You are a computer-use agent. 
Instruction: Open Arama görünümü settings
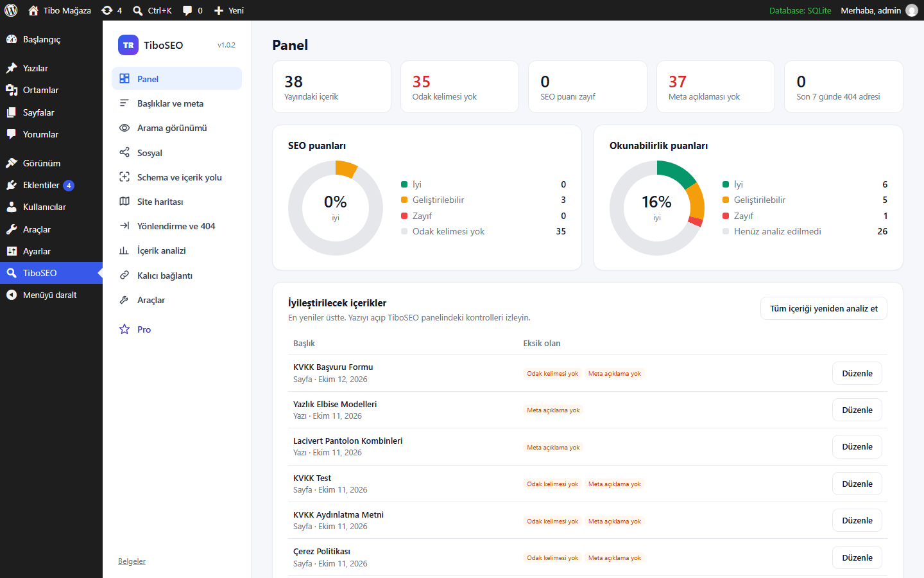176,128
